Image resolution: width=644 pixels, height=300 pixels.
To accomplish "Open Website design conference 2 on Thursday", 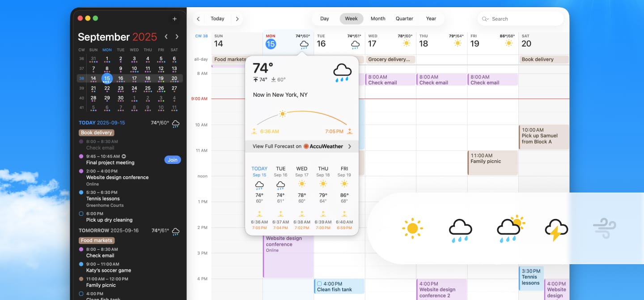I will coord(441,289).
